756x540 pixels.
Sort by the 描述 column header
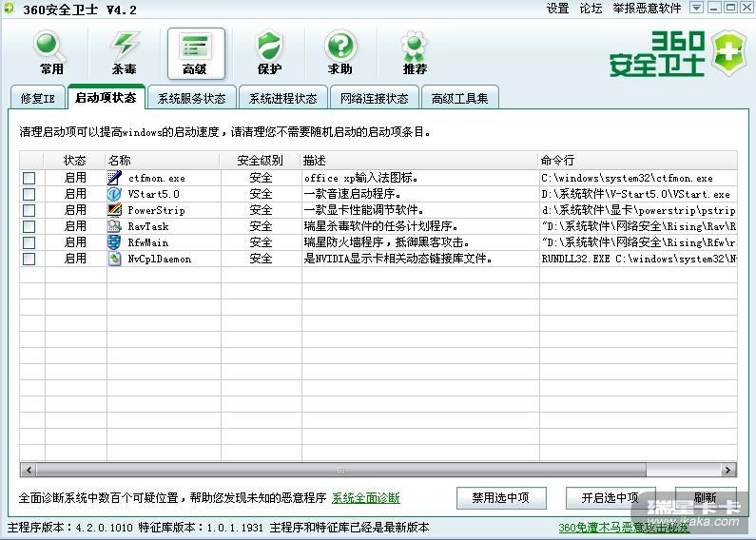419,160
